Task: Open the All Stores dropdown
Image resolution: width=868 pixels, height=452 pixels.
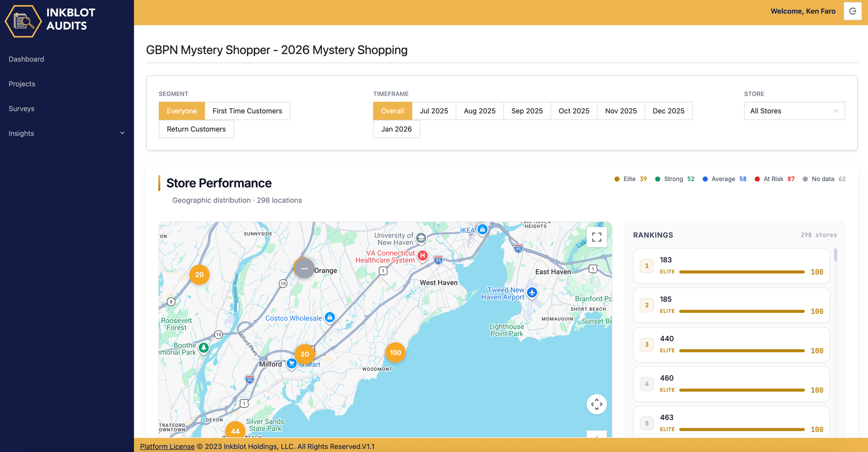Action: (794, 111)
